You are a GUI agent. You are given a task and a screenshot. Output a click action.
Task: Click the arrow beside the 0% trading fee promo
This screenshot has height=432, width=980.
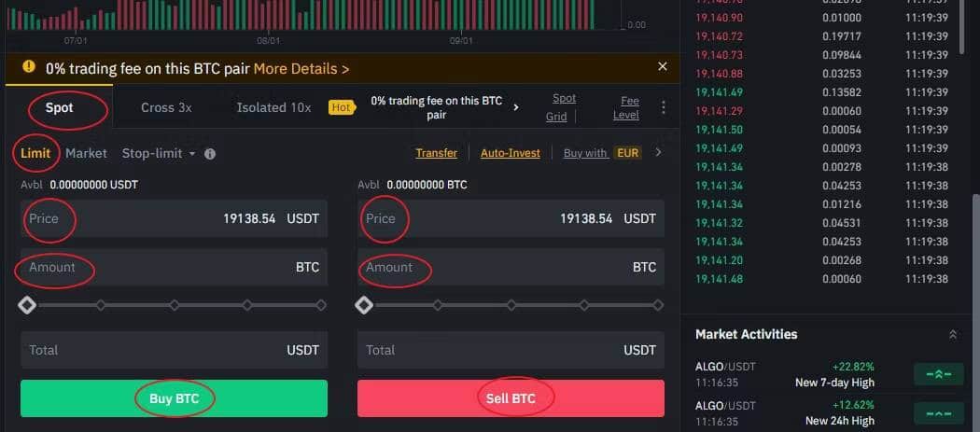516,107
